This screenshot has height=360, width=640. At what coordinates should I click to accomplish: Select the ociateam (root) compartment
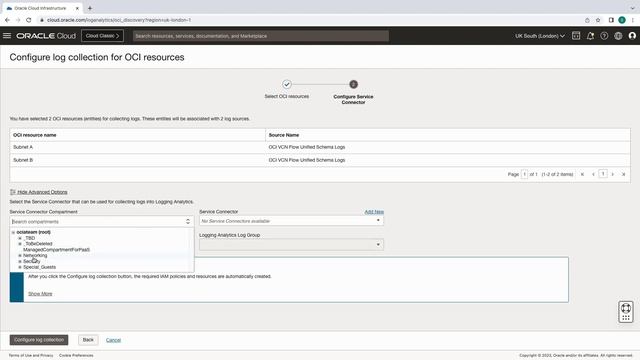tap(33, 232)
